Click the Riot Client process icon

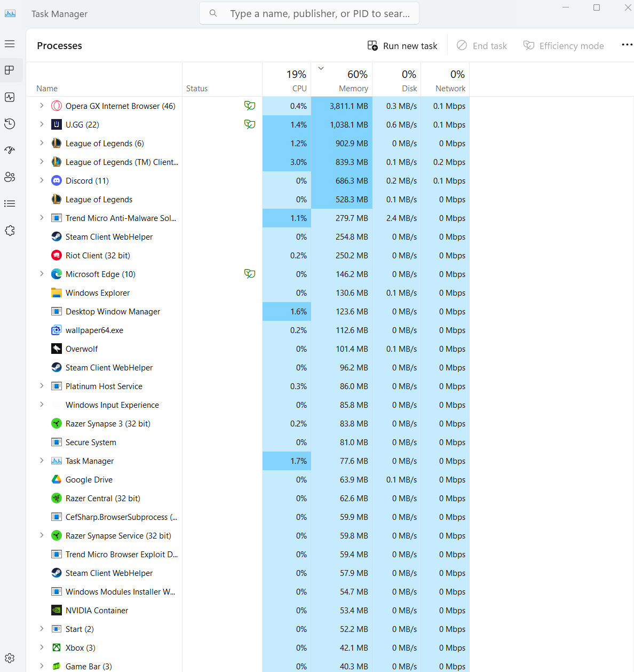click(57, 255)
